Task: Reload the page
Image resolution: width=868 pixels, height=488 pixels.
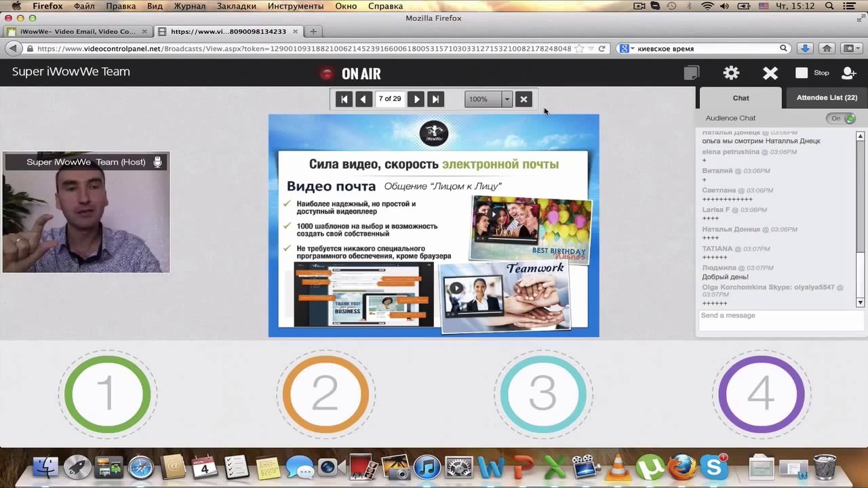Action: (601, 49)
